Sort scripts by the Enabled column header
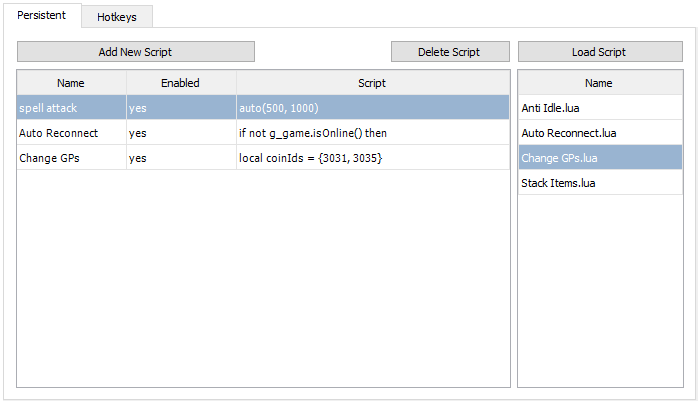 coord(181,83)
